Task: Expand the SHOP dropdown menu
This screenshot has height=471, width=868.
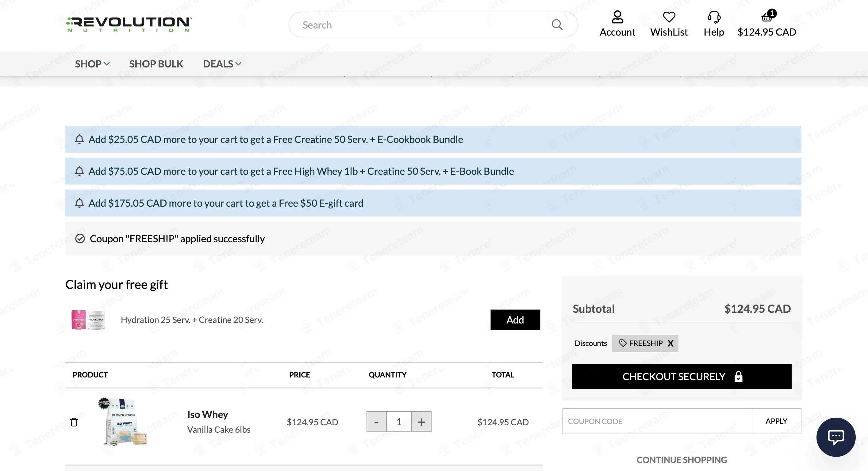Action: (92, 64)
